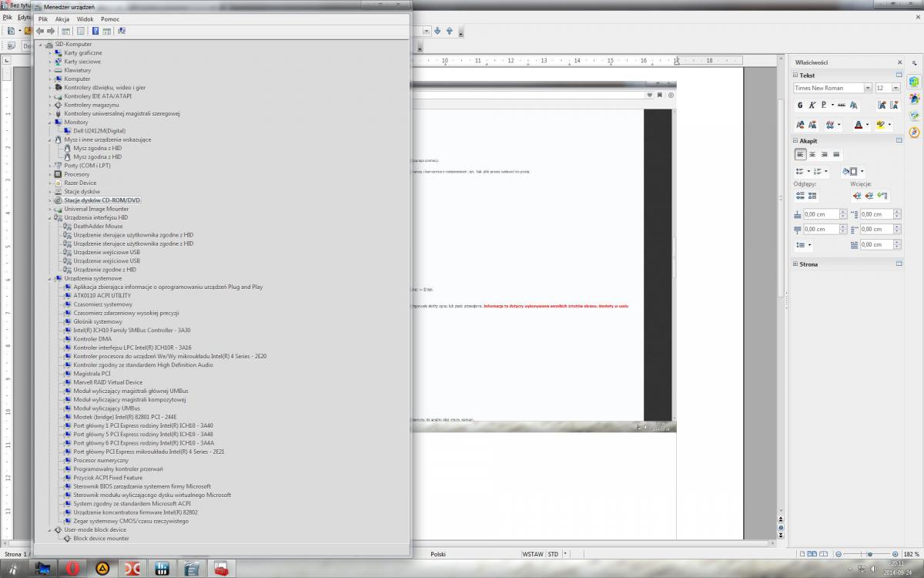This screenshot has width=924, height=578.
Task: Align paragraph left in Akapit panel
Action: coord(801,154)
